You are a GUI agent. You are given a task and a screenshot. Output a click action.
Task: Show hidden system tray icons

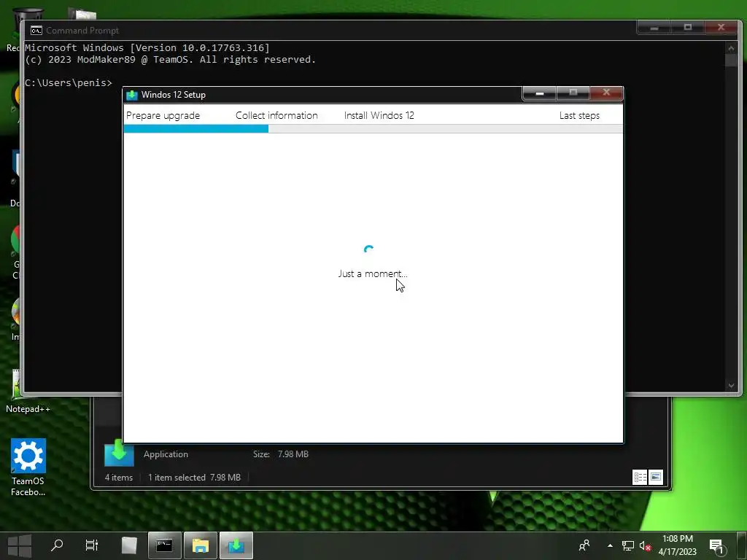610,545
